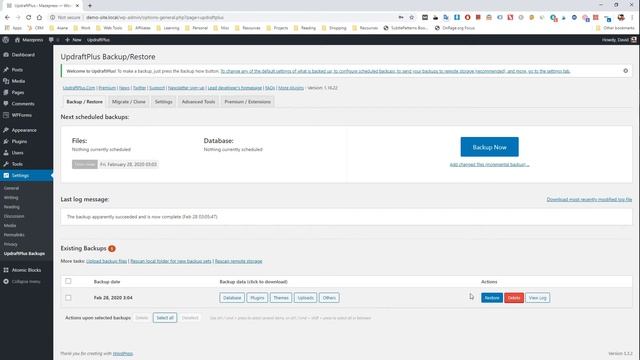Select the Settings sidebar menu

click(27, 175)
